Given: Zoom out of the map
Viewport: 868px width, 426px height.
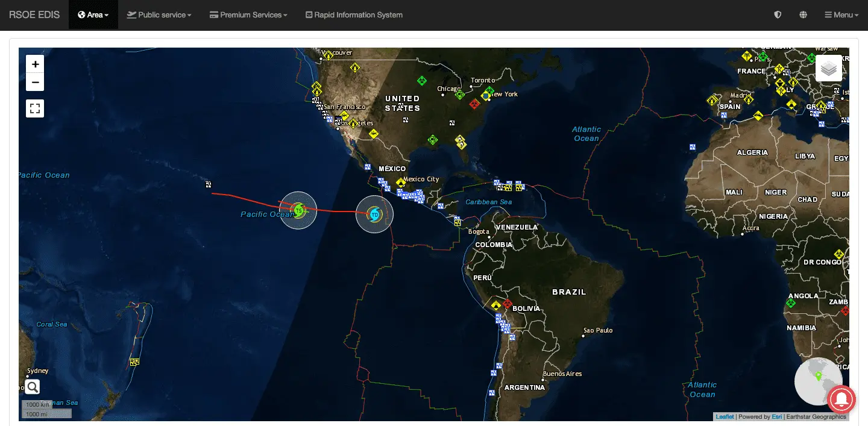Looking at the screenshot, I should pyautogui.click(x=35, y=83).
